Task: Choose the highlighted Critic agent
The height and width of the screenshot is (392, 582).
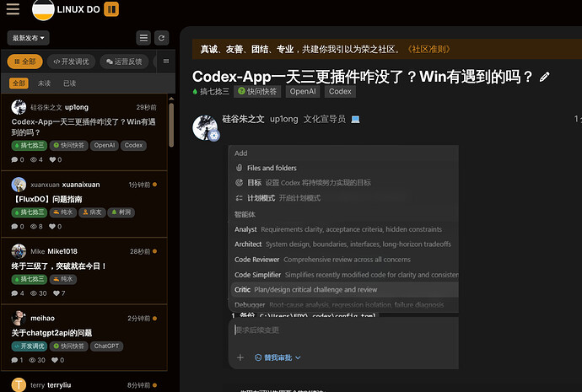Action: coord(344,290)
